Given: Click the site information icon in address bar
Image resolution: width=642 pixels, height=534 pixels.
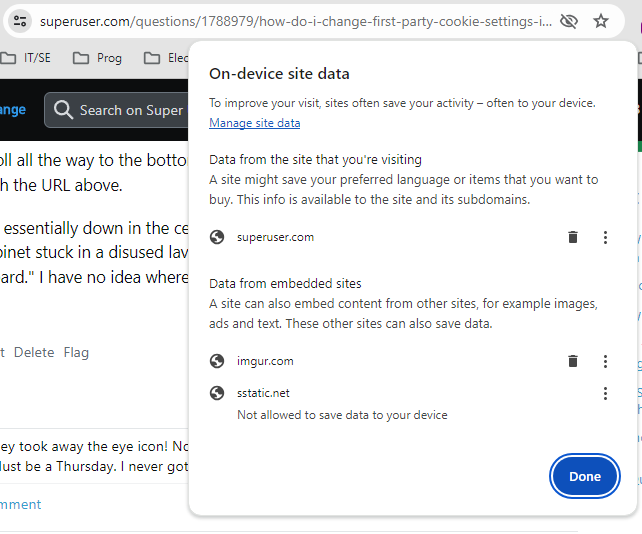Looking at the screenshot, I should click(x=20, y=21).
